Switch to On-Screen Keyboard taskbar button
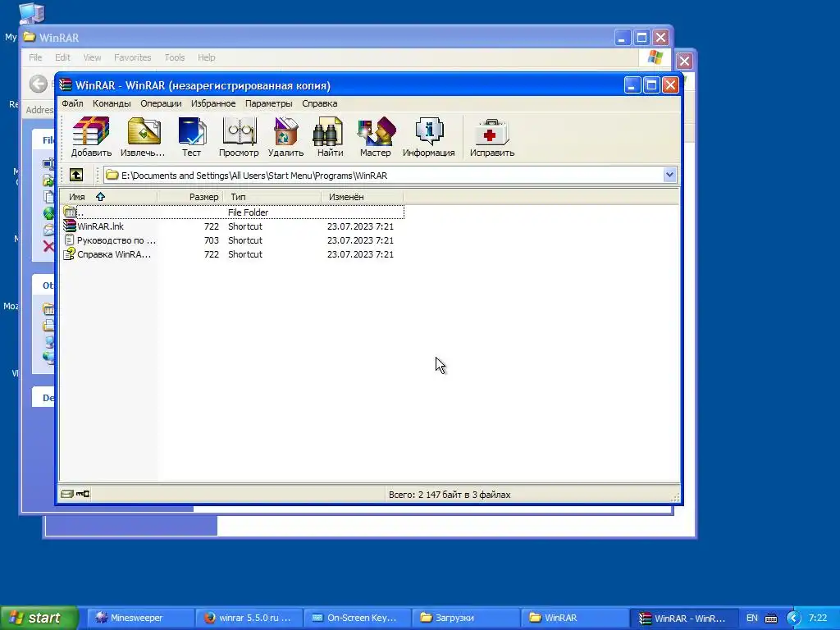The width and height of the screenshot is (840, 630). coord(358,618)
